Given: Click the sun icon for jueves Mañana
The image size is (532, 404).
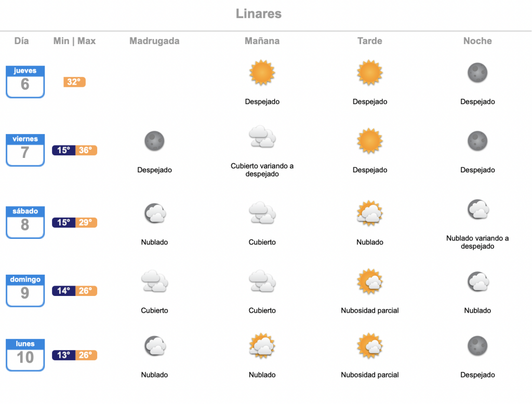Looking at the screenshot, I should pos(262,73).
